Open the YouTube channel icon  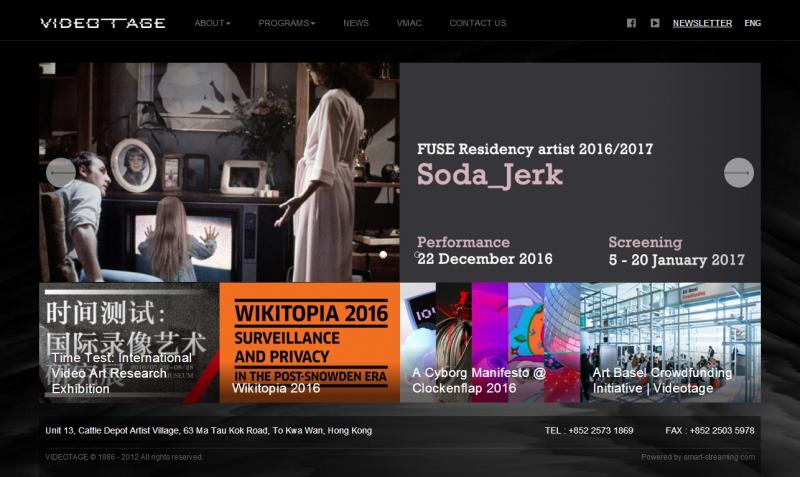pos(655,23)
